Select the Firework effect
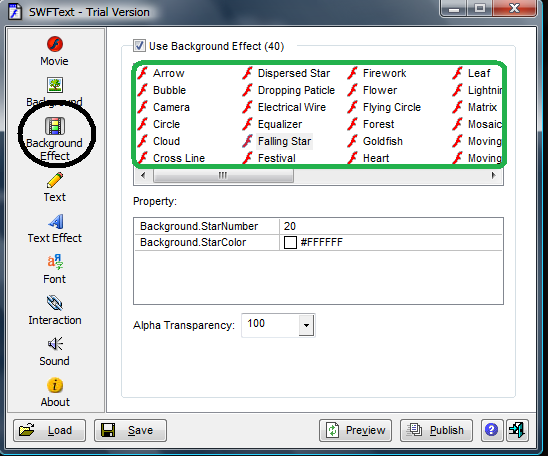Viewport: 548px width, 456px height. (x=377, y=73)
